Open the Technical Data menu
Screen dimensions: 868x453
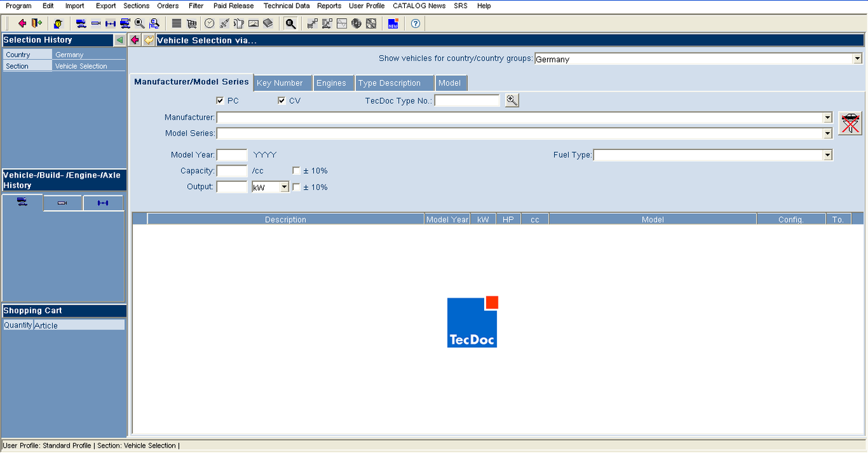click(287, 5)
